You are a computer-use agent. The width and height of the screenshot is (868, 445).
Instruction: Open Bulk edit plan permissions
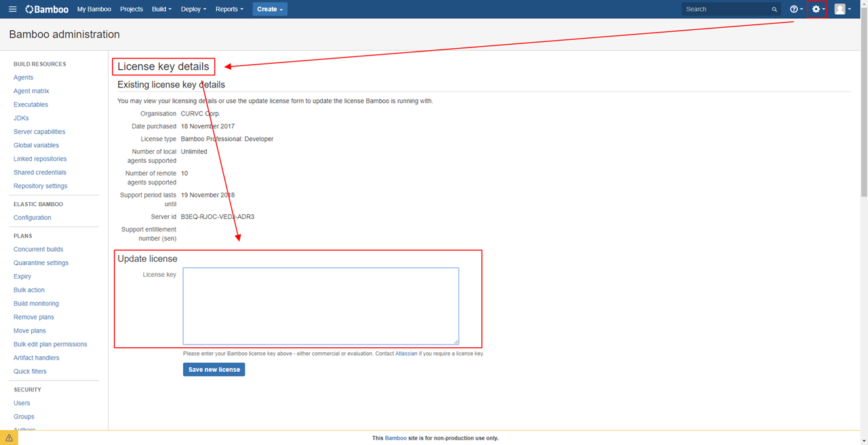point(50,344)
